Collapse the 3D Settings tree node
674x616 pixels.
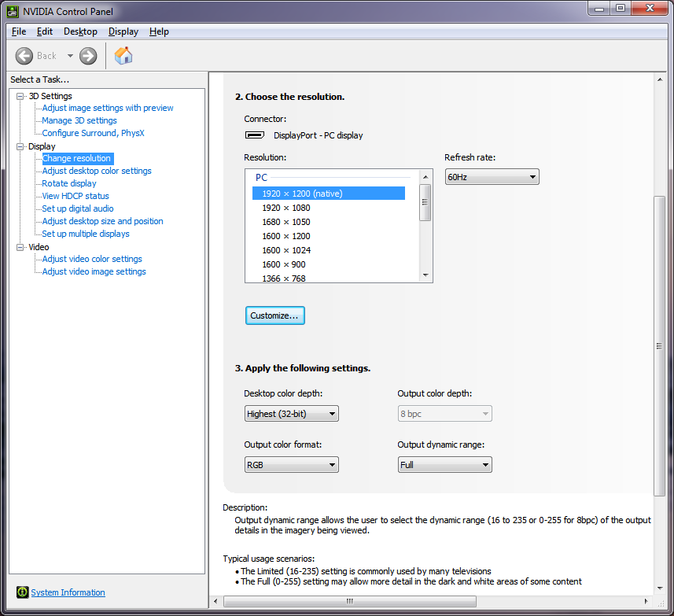(x=20, y=96)
